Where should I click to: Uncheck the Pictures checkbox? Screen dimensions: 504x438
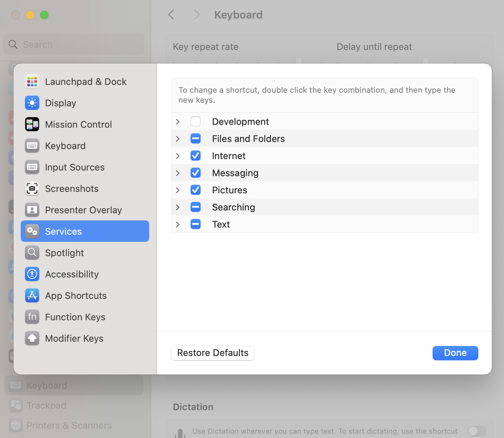(196, 190)
